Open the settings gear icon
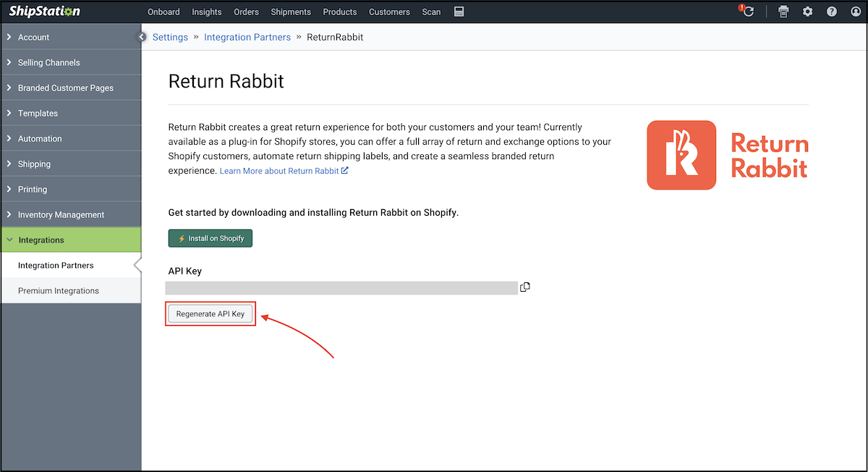 (808, 12)
